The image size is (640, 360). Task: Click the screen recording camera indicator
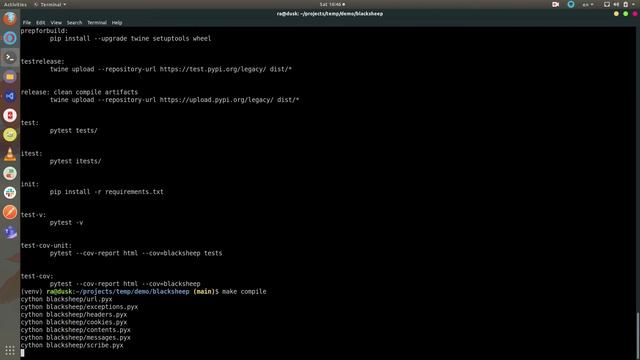pyautogui.click(x=556, y=4)
